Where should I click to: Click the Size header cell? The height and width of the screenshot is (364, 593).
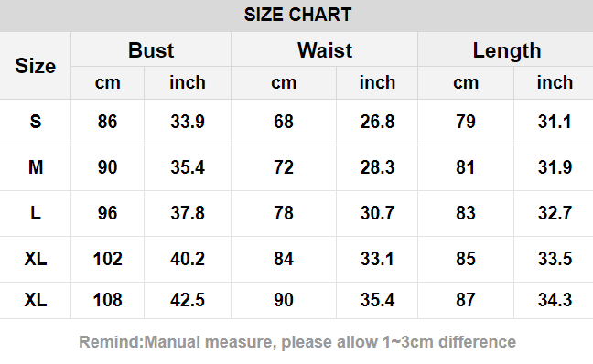[x=35, y=66]
